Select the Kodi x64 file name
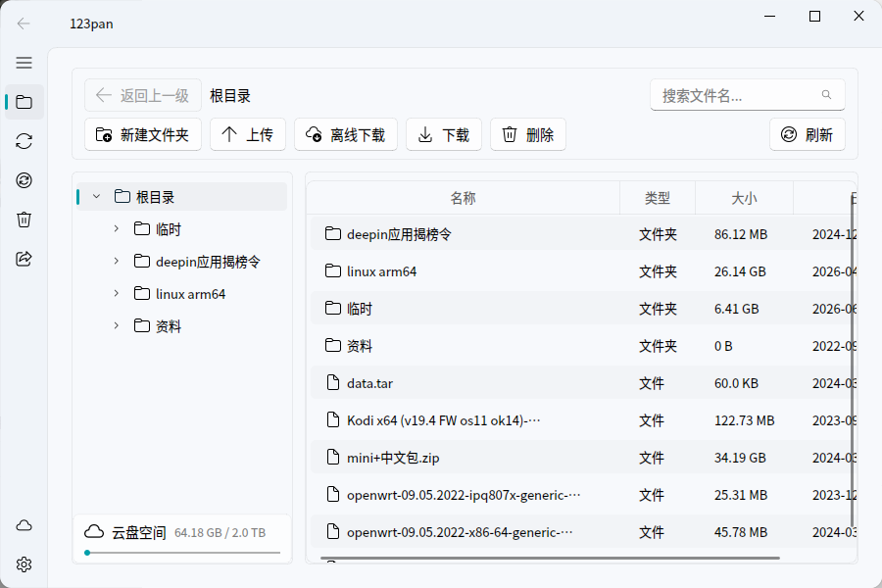 [x=444, y=420]
